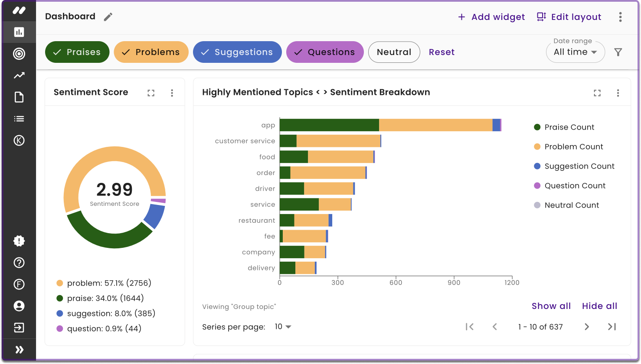641x364 pixels.
Task: Open the Date range All time dropdown
Action: tap(576, 52)
